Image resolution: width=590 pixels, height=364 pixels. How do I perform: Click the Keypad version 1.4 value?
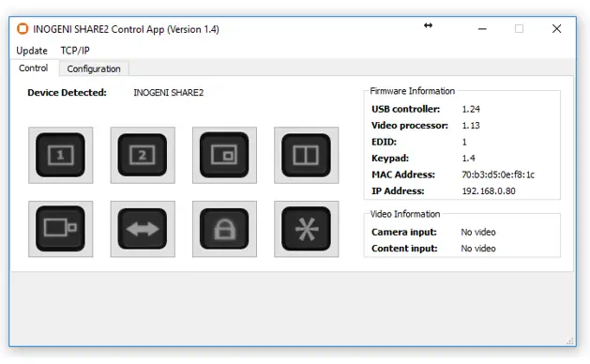(468, 159)
